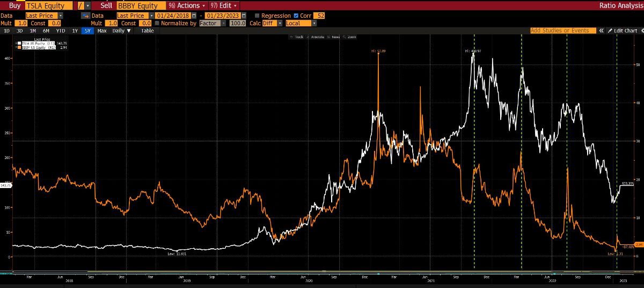Select the YTD range tab

click(x=61, y=31)
